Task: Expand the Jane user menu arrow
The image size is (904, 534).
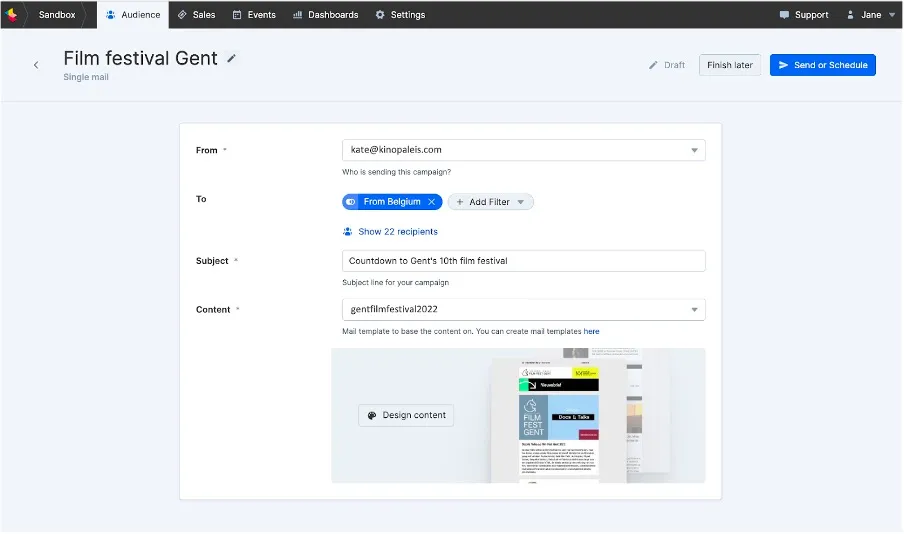Action: click(892, 15)
